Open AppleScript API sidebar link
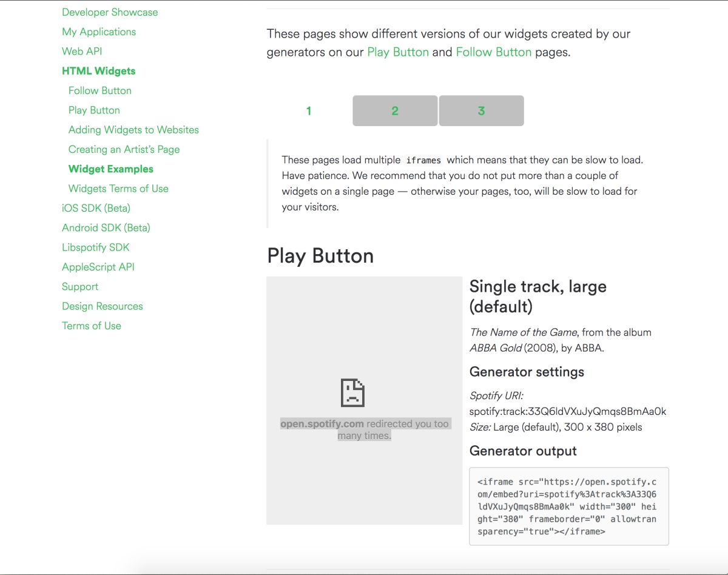728x575 pixels. [98, 267]
